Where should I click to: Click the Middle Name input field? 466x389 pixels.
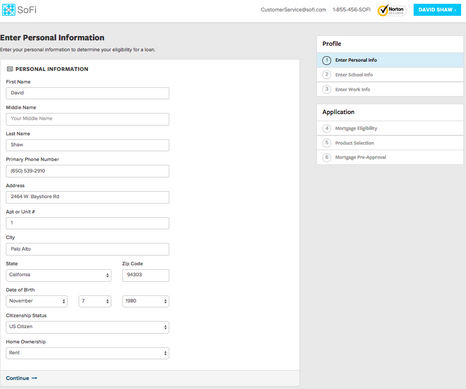(x=88, y=119)
